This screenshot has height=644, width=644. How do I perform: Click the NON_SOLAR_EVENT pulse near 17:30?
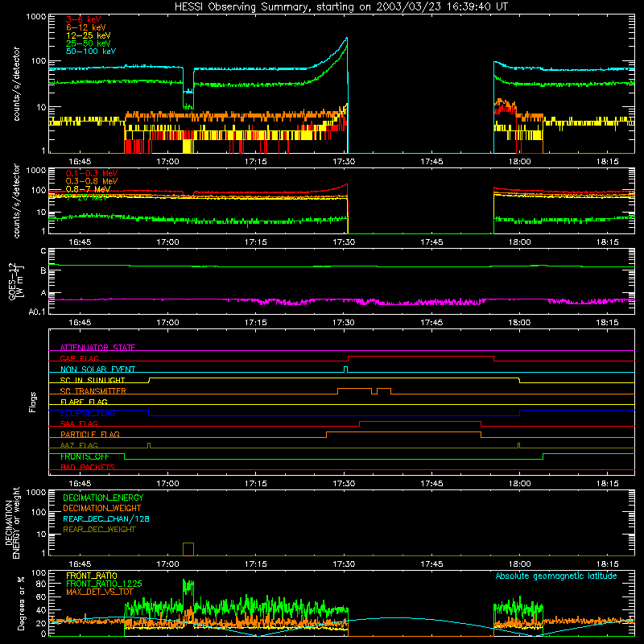point(346,369)
